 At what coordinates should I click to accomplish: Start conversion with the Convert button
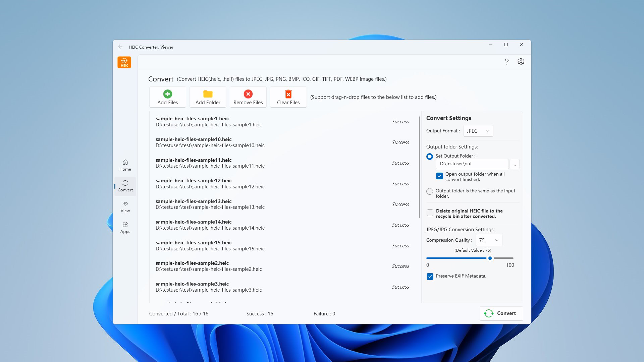tap(501, 313)
